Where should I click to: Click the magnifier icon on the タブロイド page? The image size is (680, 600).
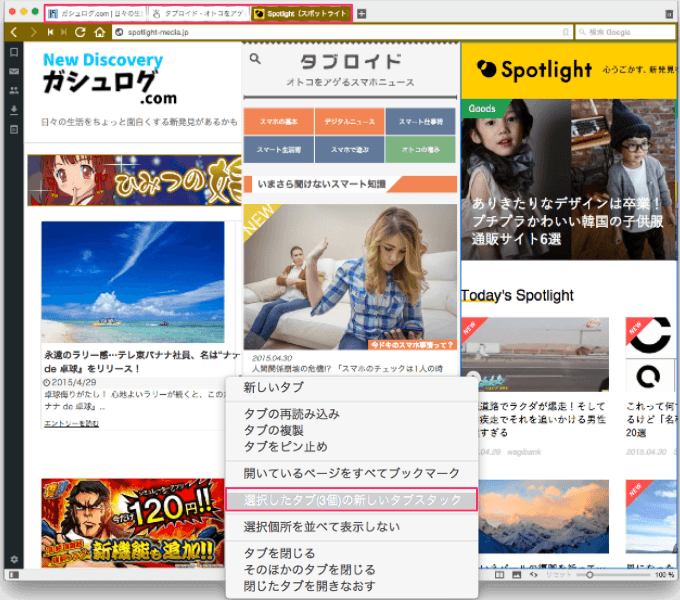coord(255,59)
